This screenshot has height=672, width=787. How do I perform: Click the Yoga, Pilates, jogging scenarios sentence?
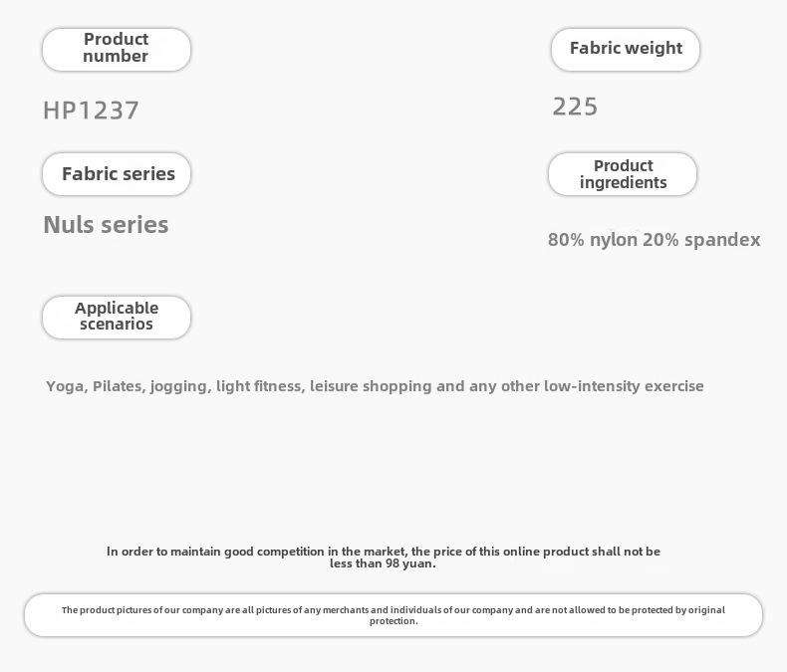[375, 386]
